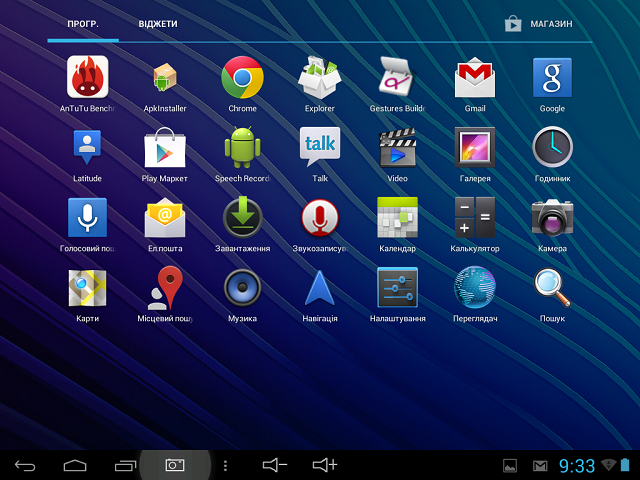This screenshot has height=480, width=640.
Task: Open the Explorer file manager
Action: pos(320,78)
